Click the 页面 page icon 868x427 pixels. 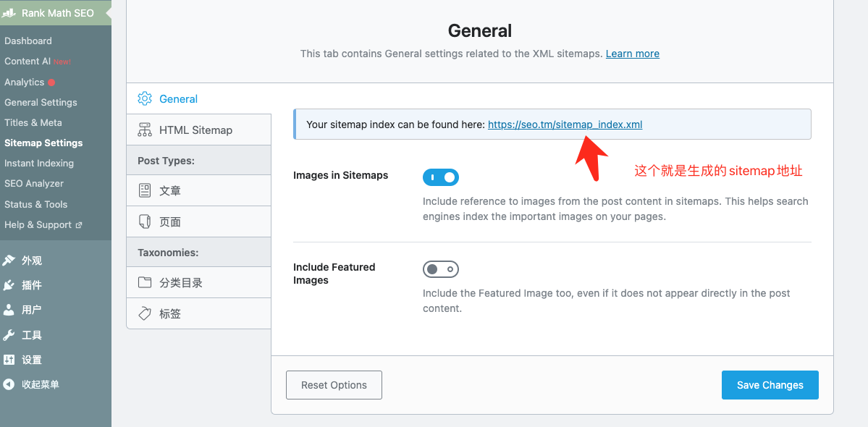tap(145, 221)
